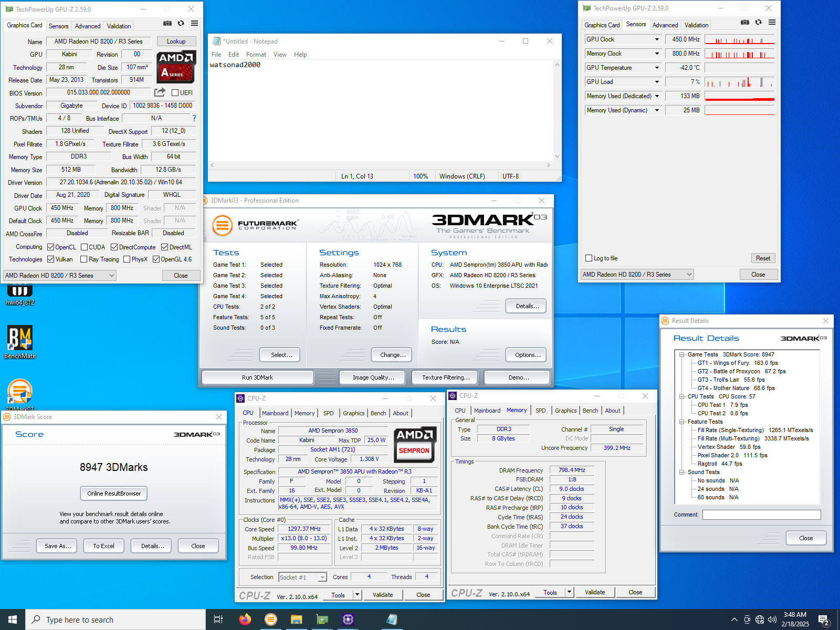The width and height of the screenshot is (840, 630).
Task: Open Notepad File menu
Action: click(x=216, y=55)
